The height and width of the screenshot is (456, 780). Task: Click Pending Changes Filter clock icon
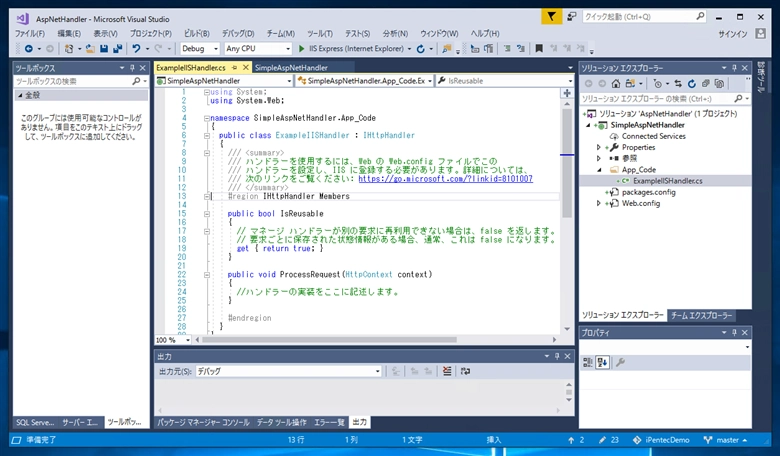[658, 84]
